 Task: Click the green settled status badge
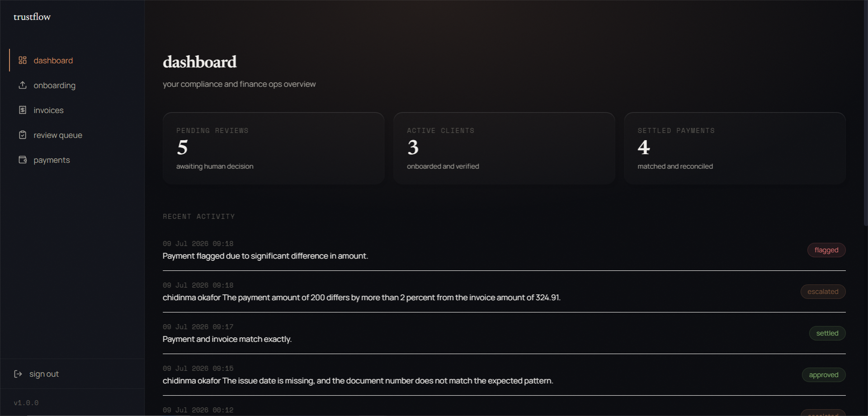point(827,333)
